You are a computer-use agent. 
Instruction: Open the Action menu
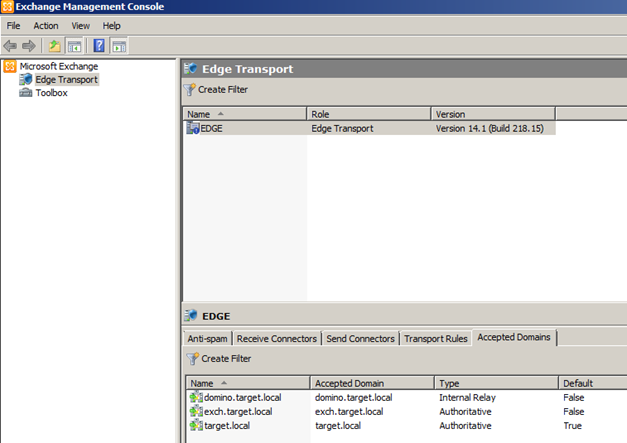click(x=46, y=26)
